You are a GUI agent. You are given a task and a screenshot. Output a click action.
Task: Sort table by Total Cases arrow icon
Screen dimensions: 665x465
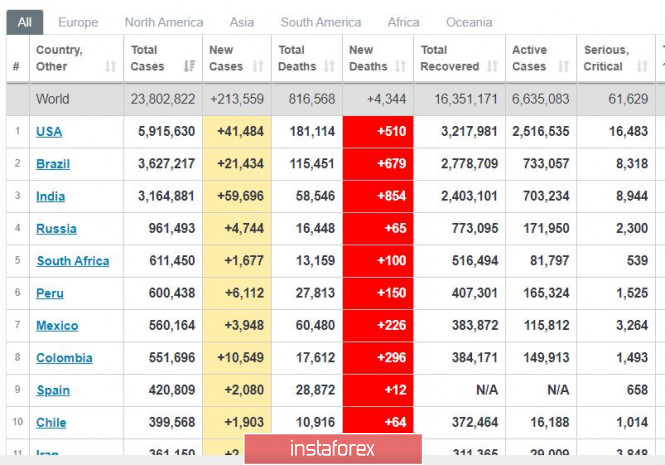pos(189,67)
